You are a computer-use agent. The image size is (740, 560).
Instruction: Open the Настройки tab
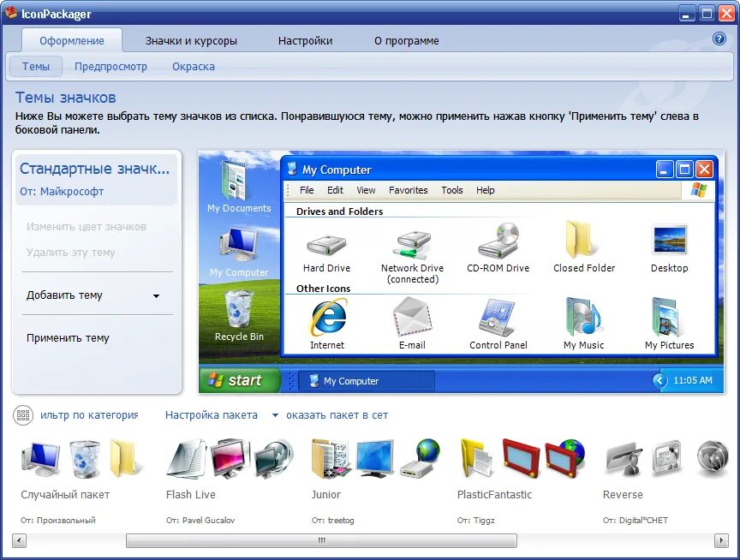click(x=306, y=40)
